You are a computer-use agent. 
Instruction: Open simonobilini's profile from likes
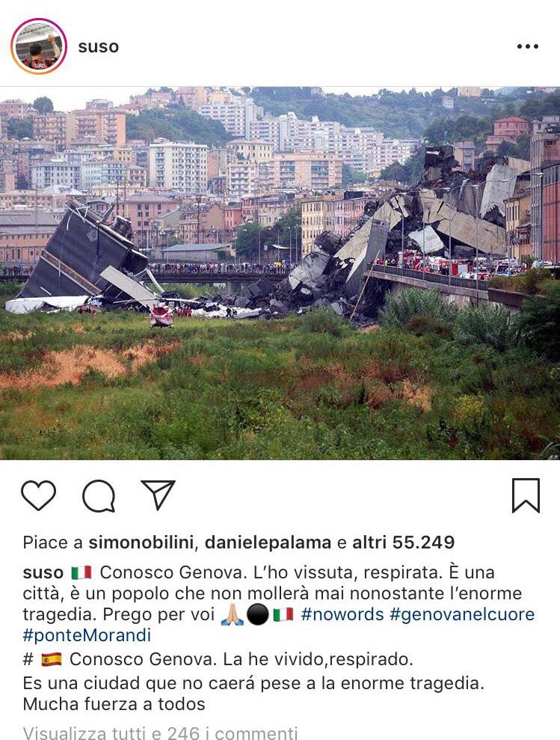tap(141, 542)
